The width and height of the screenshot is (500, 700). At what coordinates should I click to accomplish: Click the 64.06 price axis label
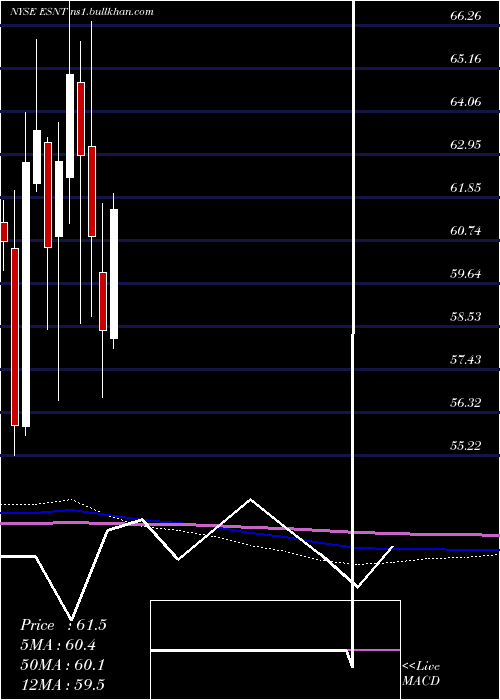pos(466,102)
